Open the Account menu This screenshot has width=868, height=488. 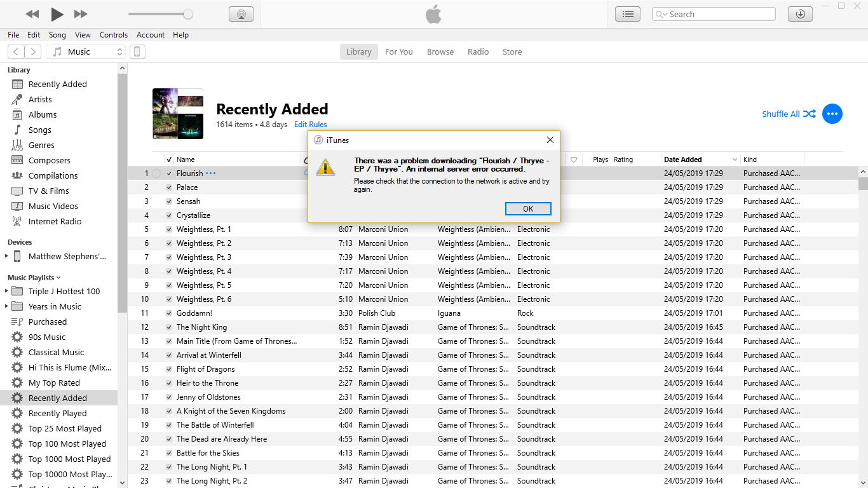pos(151,35)
